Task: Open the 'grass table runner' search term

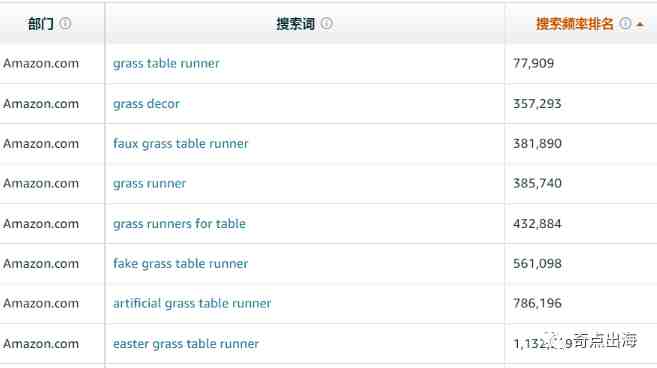Action: pyautogui.click(x=166, y=63)
